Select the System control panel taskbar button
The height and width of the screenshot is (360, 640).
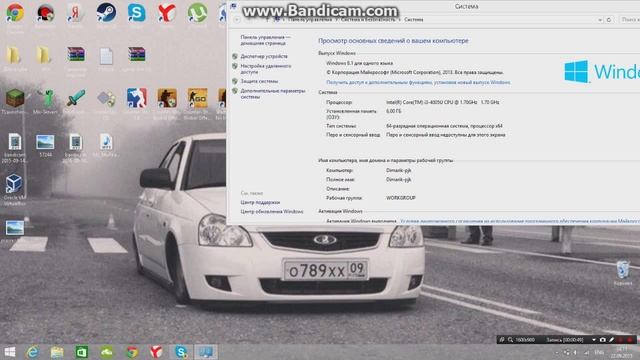click(x=206, y=352)
